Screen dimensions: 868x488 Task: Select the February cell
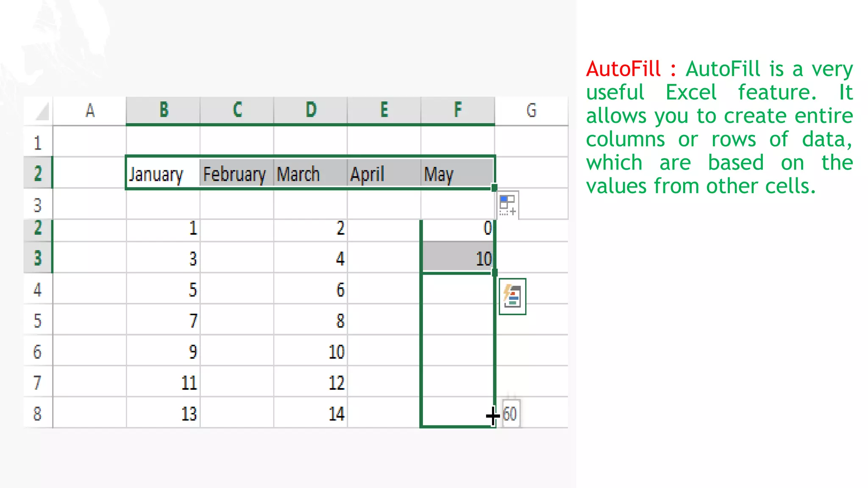click(236, 174)
